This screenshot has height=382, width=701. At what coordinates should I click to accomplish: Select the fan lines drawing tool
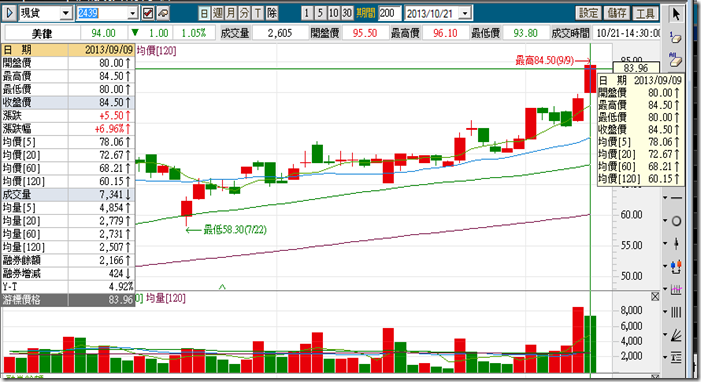[676, 335]
